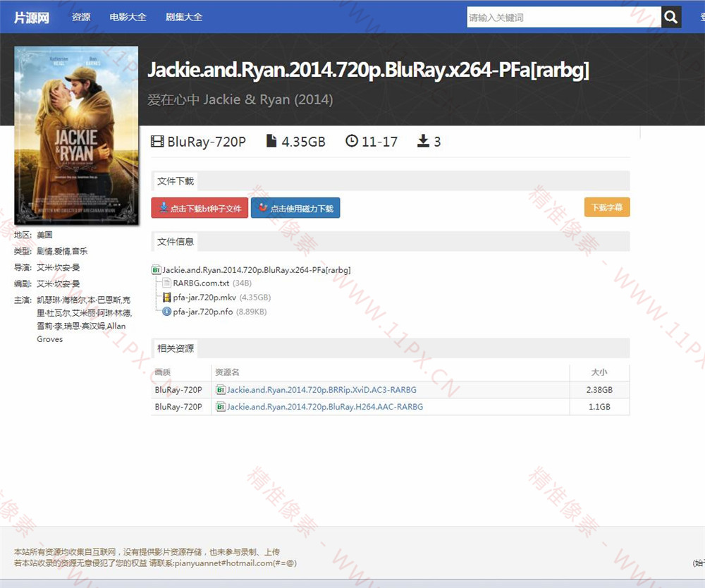Screen dimensions: 705x588
Task: Click the subtitle 爱在心中 Jackie & Ryan (2014)
Action: click(240, 99)
